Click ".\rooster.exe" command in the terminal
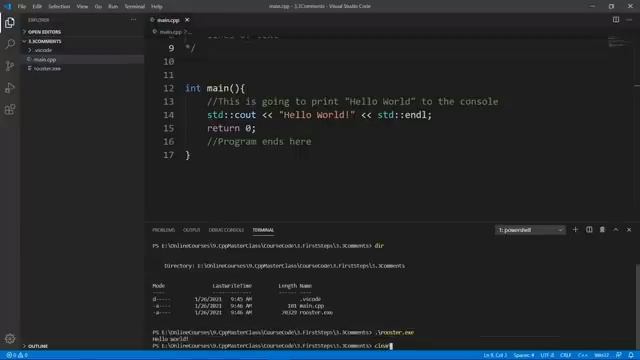This screenshot has height=360, width=640. coord(394,333)
